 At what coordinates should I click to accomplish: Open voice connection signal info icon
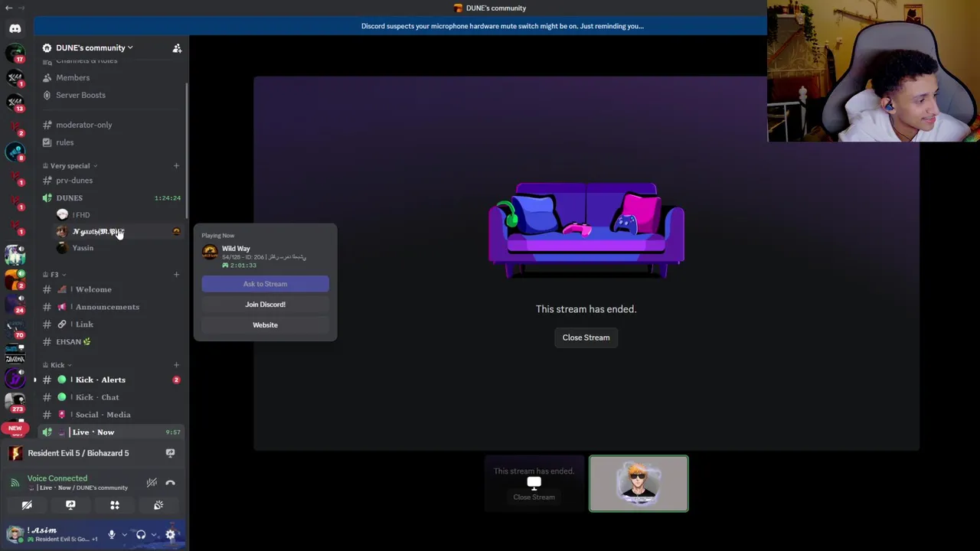[x=15, y=483]
